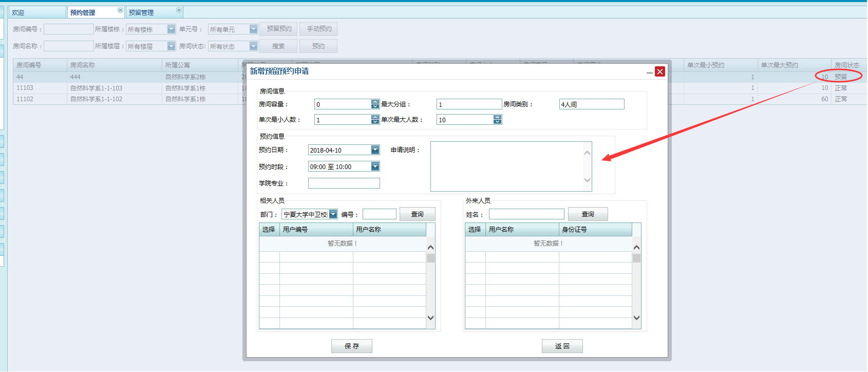Click scroll down arrow in 相关人员 table

coord(430,318)
